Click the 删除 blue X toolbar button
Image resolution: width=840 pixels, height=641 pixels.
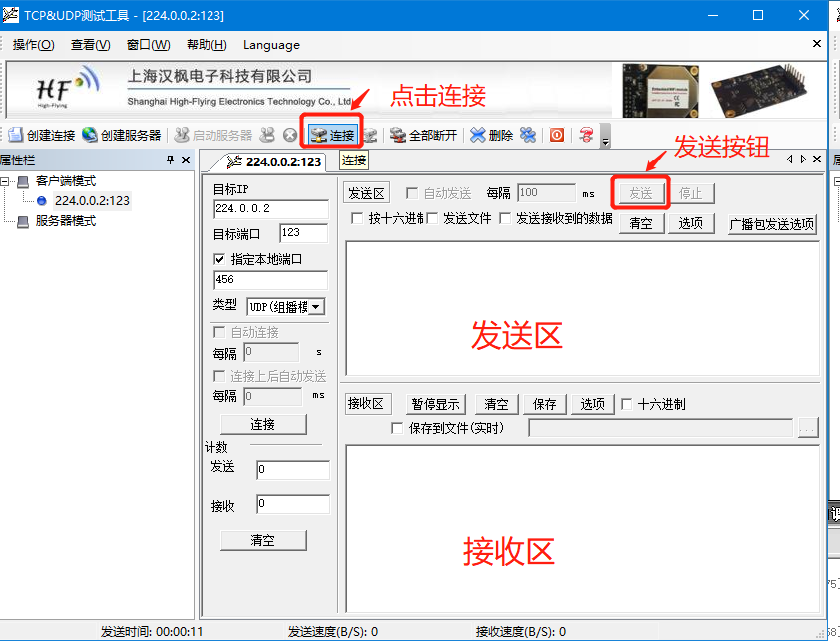pos(491,135)
